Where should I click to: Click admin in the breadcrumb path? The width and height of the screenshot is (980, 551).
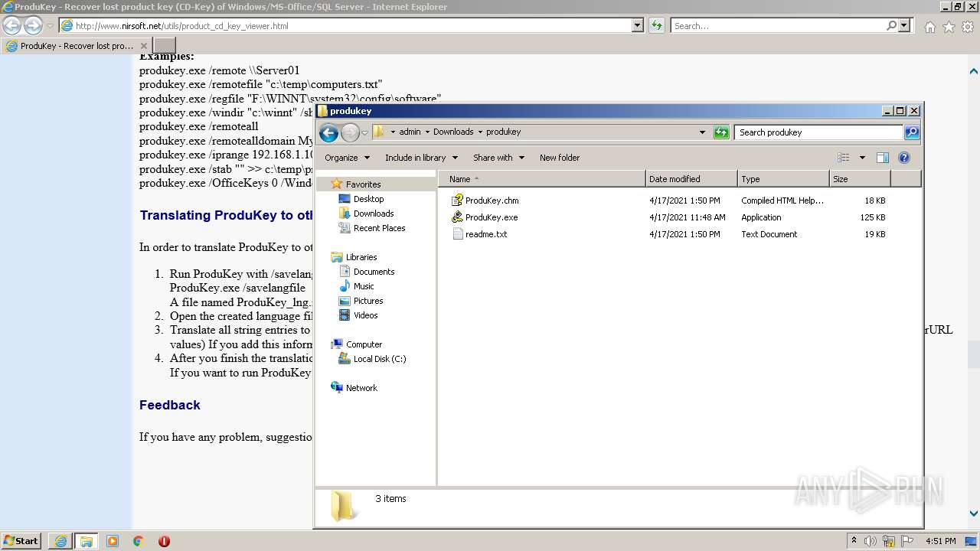[410, 132]
